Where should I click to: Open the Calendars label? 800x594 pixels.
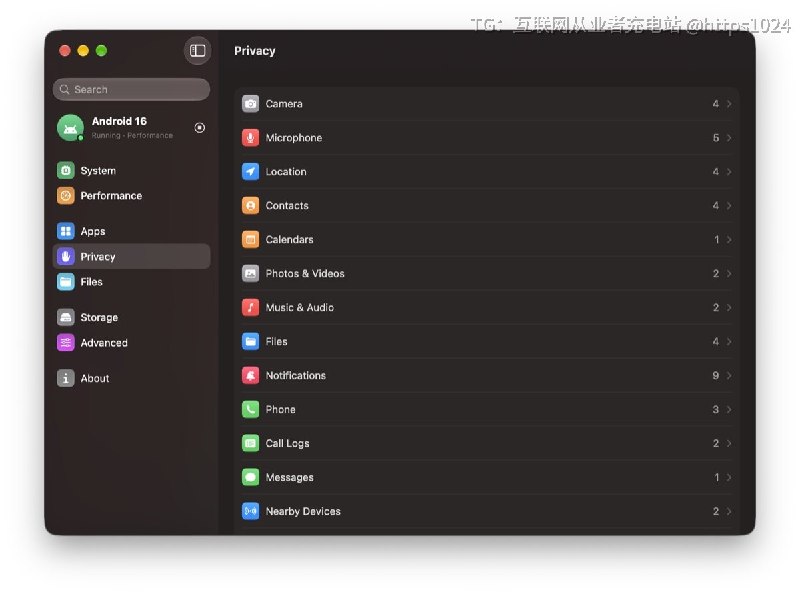coord(289,239)
